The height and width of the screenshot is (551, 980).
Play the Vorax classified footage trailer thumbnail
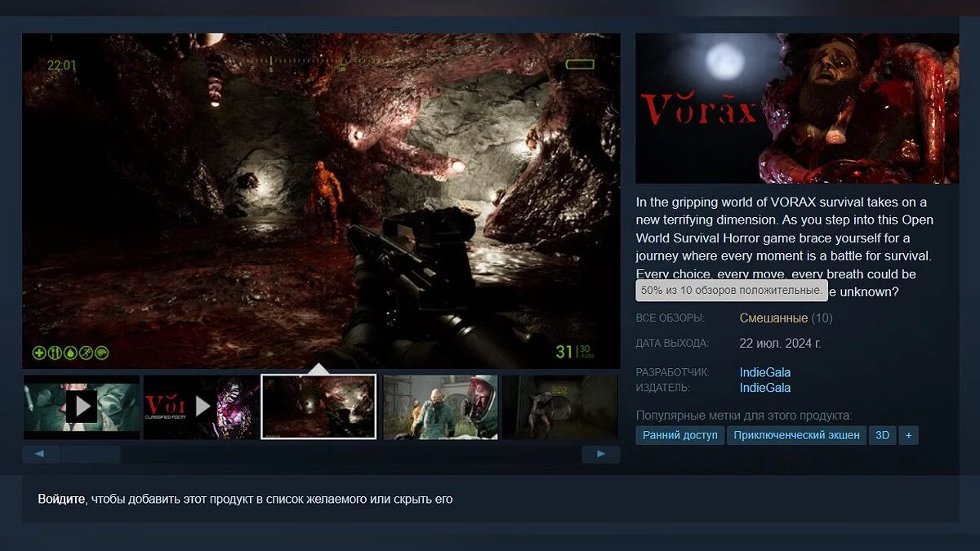[201, 407]
